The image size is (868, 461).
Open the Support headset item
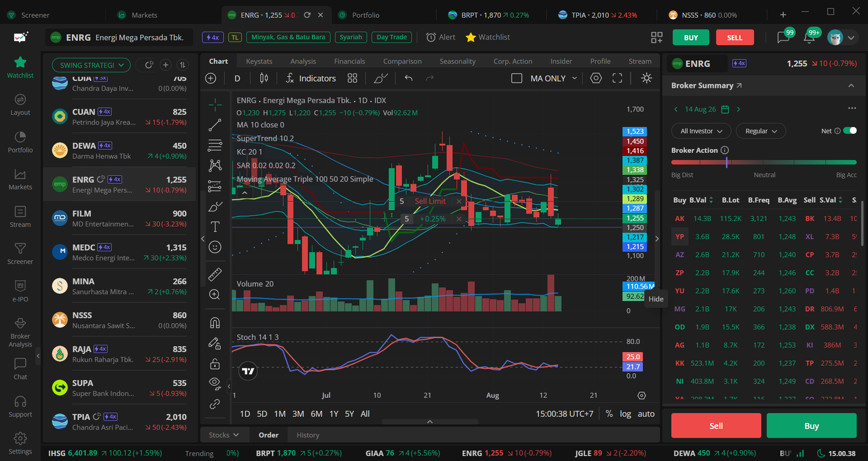click(20, 406)
